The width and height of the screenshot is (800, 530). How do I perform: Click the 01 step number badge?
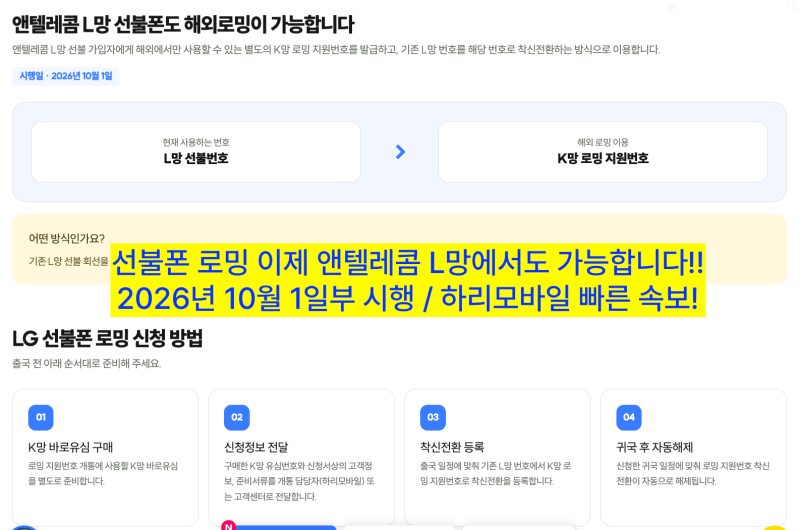point(41,417)
